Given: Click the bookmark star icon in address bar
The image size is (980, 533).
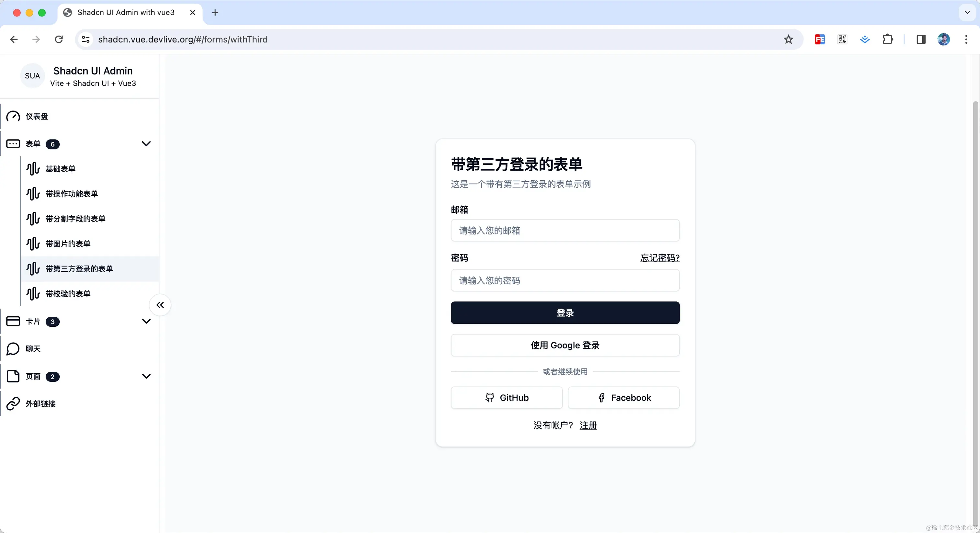Looking at the screenshot, I should click(x=788, y=40).
